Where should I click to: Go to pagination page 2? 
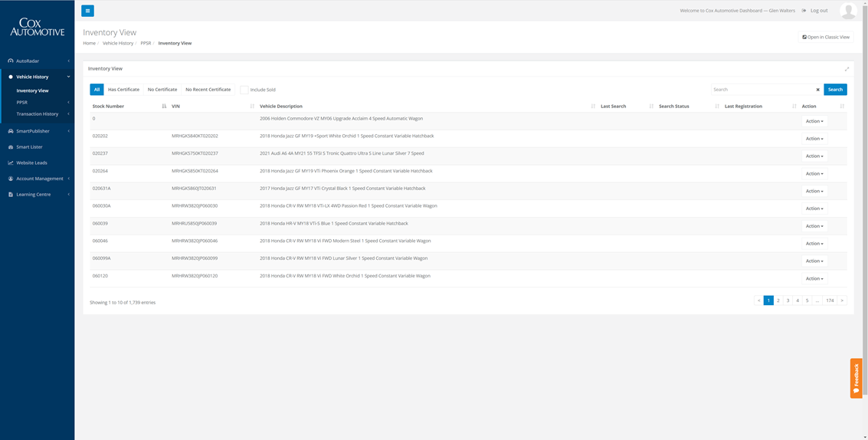pyautogui.click(x=778, y=300)
